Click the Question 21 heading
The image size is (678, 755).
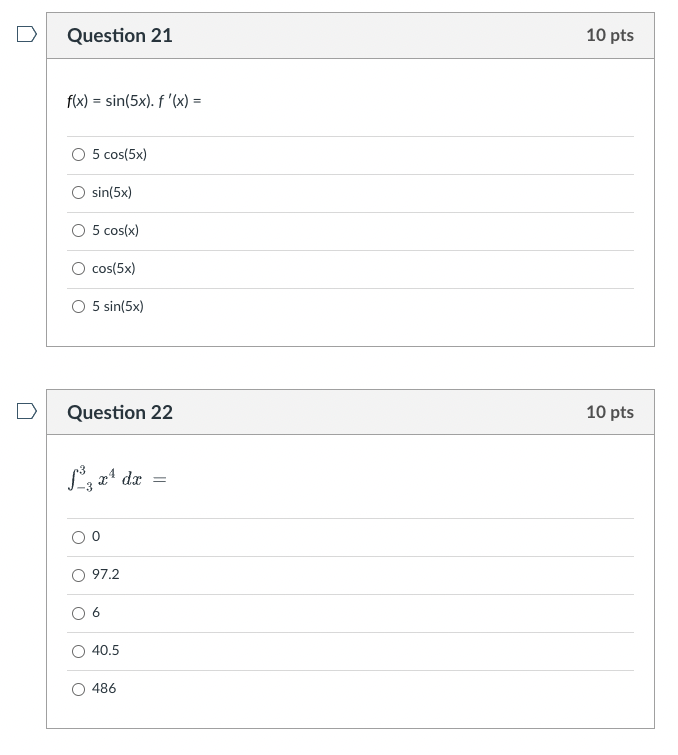tap(120, 35)
